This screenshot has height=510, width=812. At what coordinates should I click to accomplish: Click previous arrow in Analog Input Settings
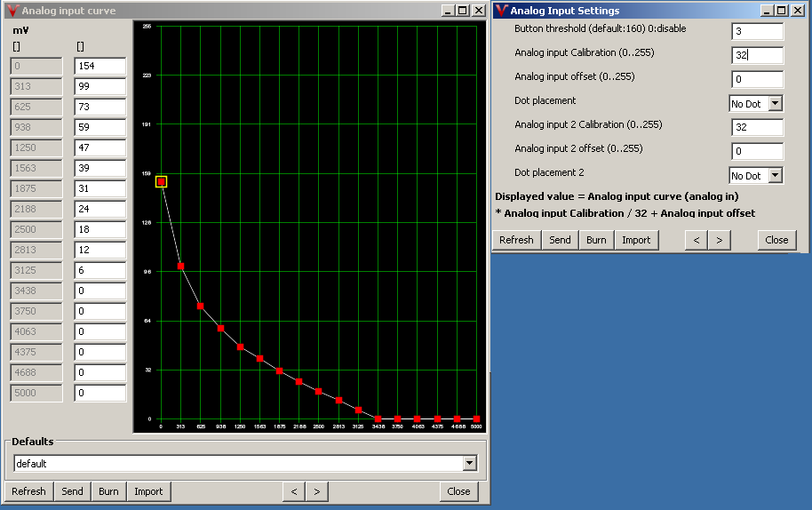point(697,240)
